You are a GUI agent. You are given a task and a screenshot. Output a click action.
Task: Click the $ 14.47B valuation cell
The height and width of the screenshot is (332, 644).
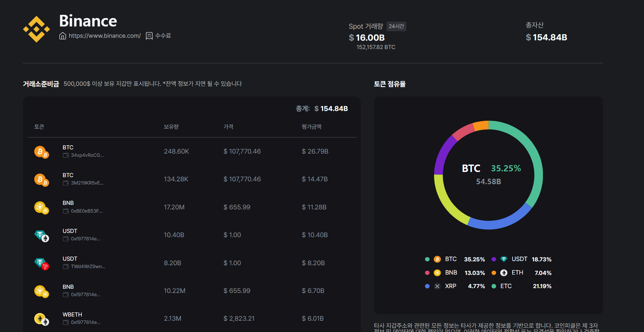[x=315, y=179]
